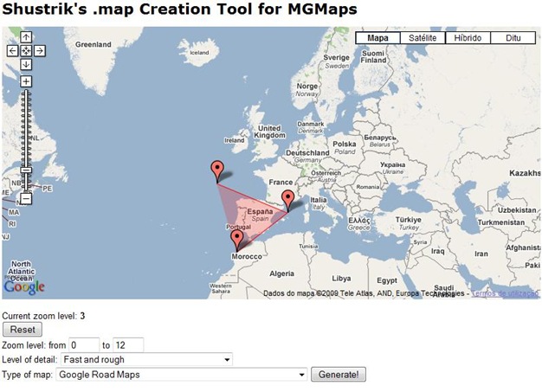Switch to the Satélite map view
The image size is (542, 392).
click(x=423, y=38)
